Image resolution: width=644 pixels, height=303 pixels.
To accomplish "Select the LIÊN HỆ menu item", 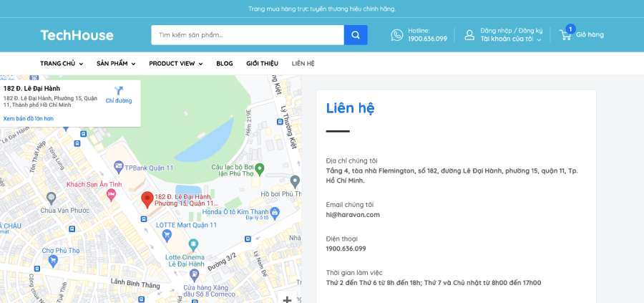I will click(x=303, y=64).
